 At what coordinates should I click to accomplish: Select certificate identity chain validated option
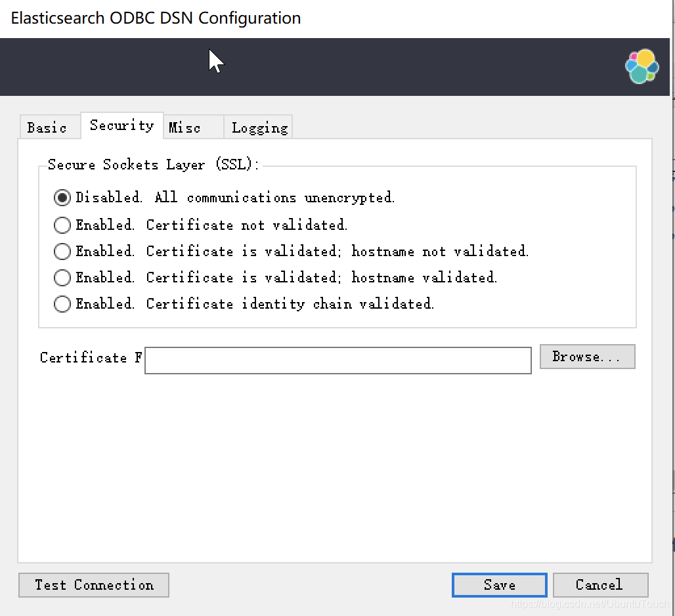[x=62, y=304]
